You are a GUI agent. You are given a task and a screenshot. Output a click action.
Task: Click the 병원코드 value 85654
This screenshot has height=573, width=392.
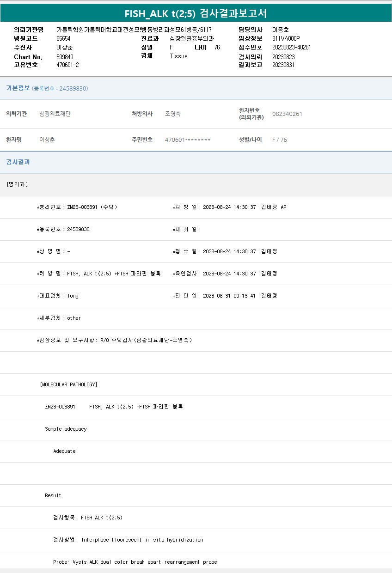(x=63, y=39)
